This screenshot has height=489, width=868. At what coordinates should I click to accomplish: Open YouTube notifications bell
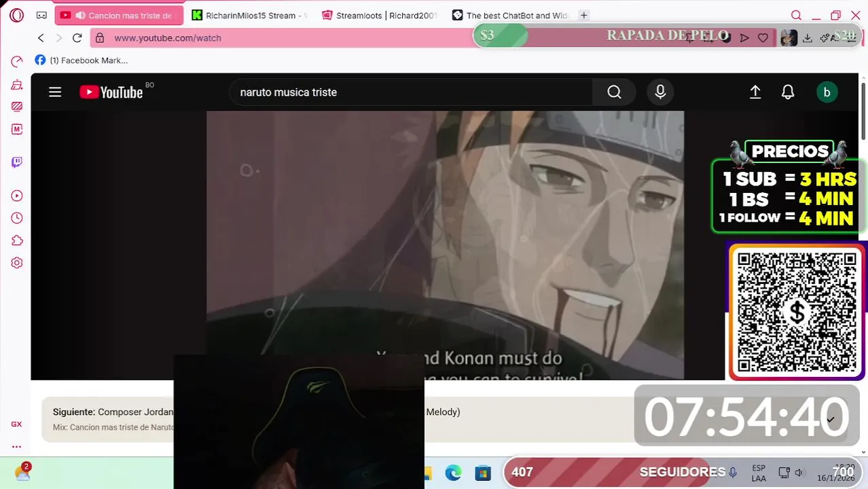[x=788, y=92]
